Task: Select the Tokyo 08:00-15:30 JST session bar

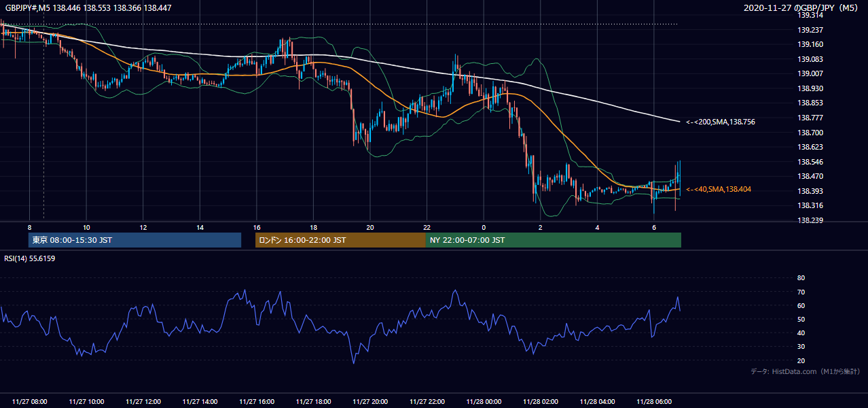Action: click(x=135, y=240)
